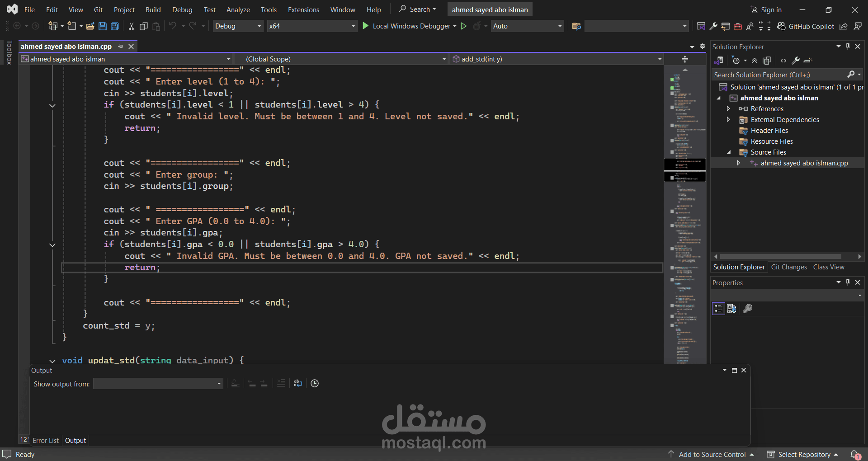Open the add_std(int y) member dropdown
The width and height of the screenshot is (868, 461).
(557, 59)
